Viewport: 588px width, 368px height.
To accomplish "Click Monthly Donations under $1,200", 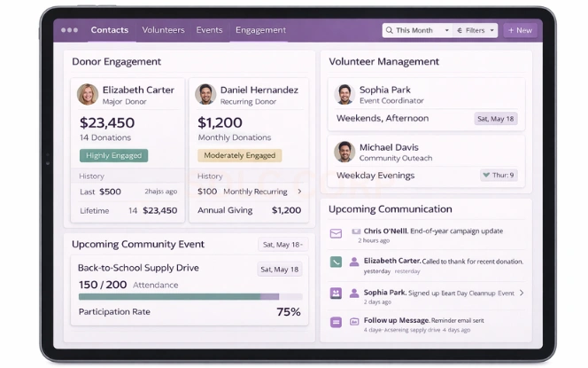I will tap(235, 137).
